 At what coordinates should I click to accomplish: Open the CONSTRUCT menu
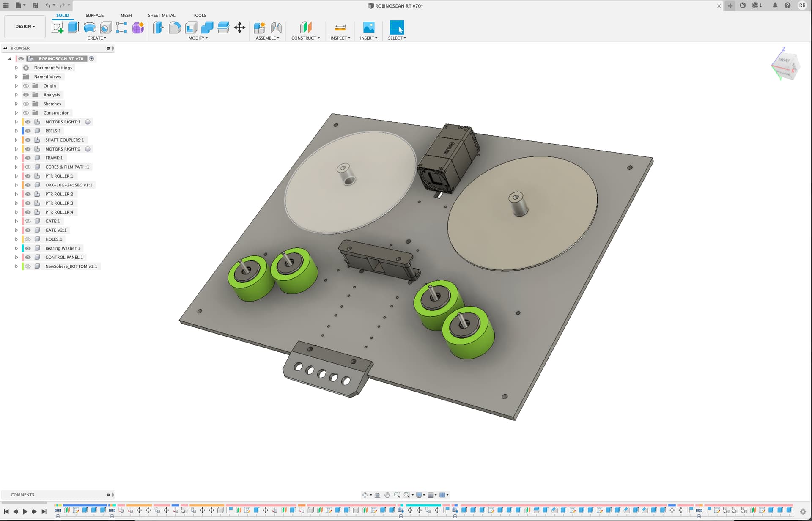pos(305,38)
